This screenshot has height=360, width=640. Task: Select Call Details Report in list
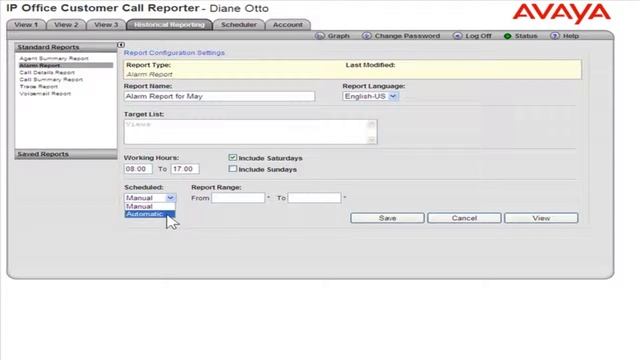[47, 72]
